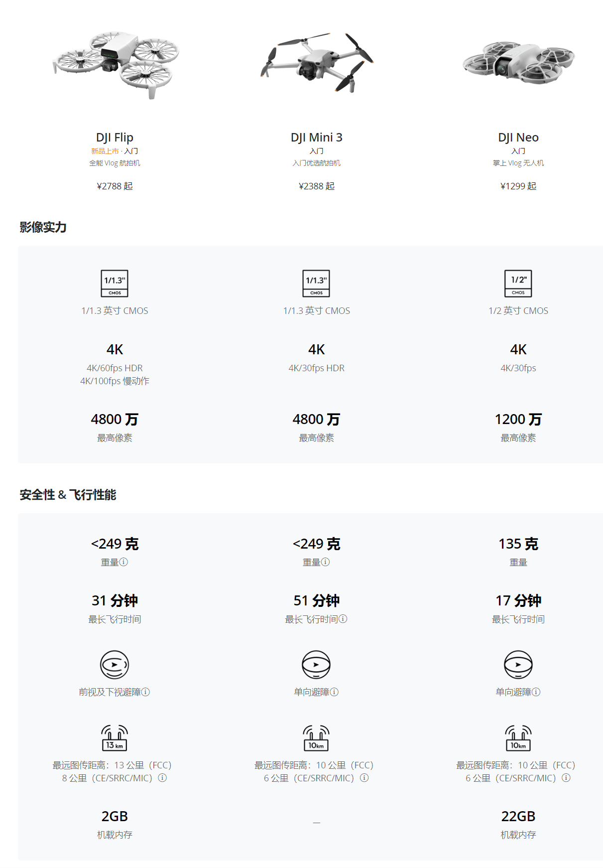
Task: Click the 1/1.3" CMOS sensor icon under DJI Mini 3
Action: [317, 284]
